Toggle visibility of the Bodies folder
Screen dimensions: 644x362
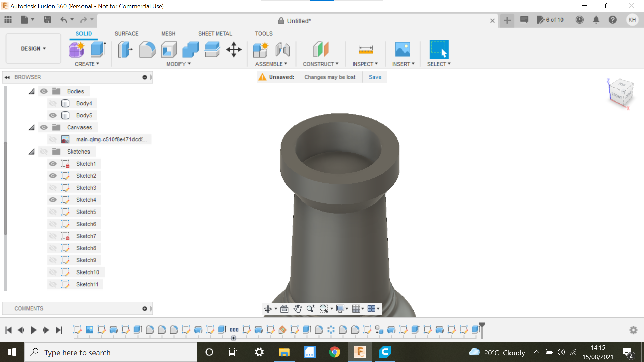click(x=44, y=91)
